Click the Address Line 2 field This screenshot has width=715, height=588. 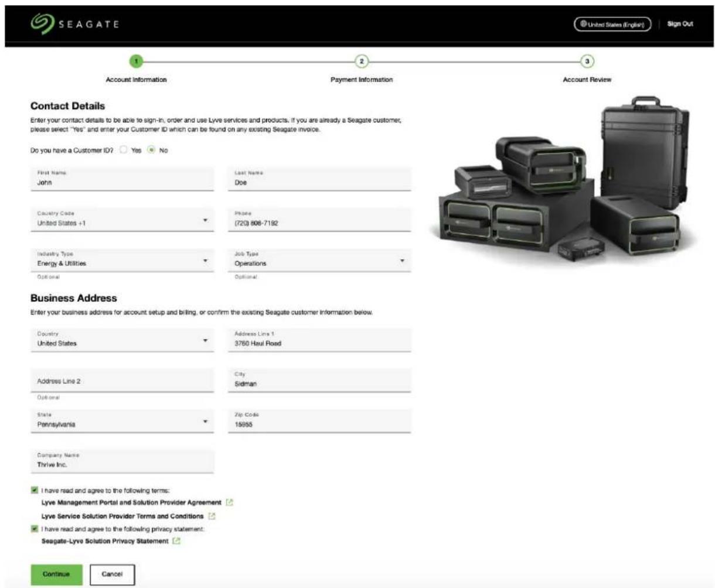pyautogui.click(x=122, y=380)
